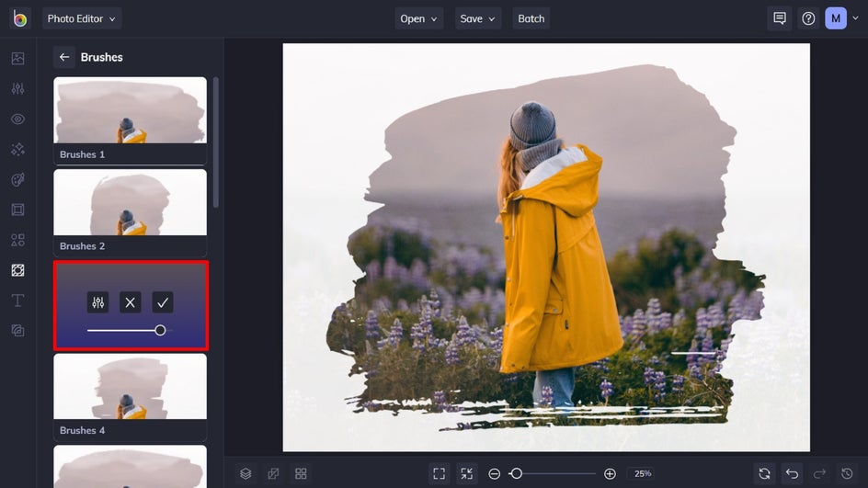The width and height of the screenshot is (868, 488).
Task: Select the Brushes 1 thumbnail
Action: 130,110
